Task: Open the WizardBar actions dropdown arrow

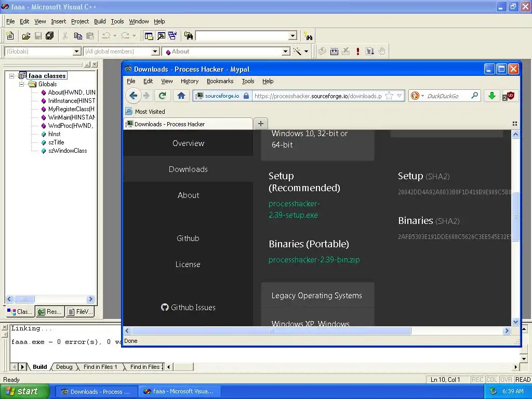Action: click(306, 51)
